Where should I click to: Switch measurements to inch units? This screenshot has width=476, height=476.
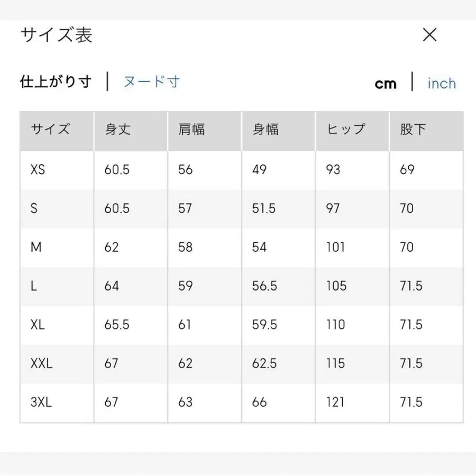pyautogui.click(x=442, y=83)
